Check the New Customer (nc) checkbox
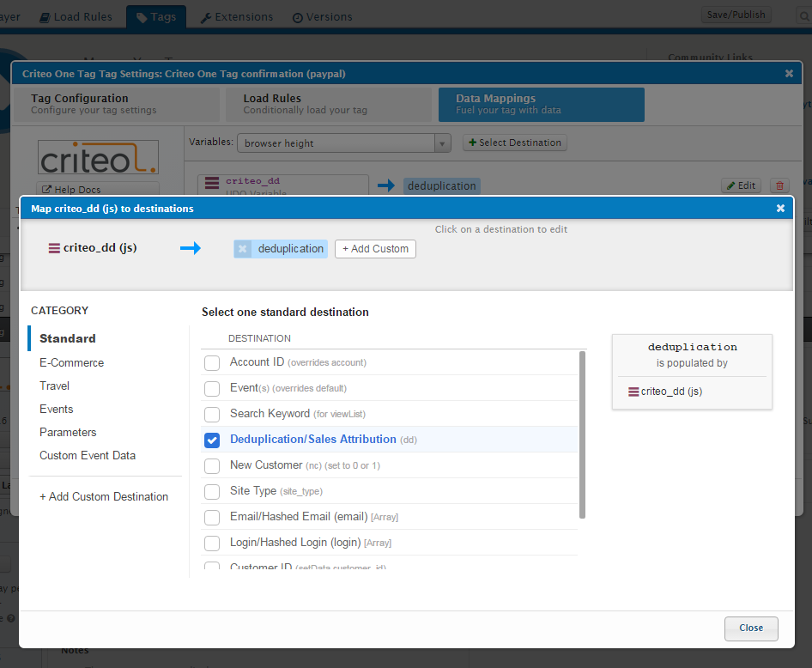The height and width of the screenshot is (668, 812). (212, 465)
